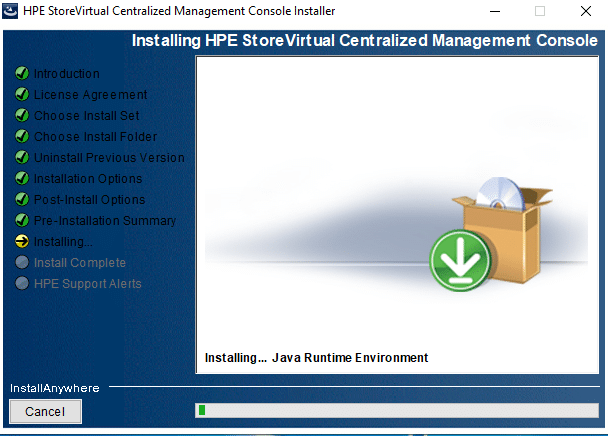Select the Uninstall Previous Version step label
The width and height of the screenshot is (608, 436).
coord(109,157)
